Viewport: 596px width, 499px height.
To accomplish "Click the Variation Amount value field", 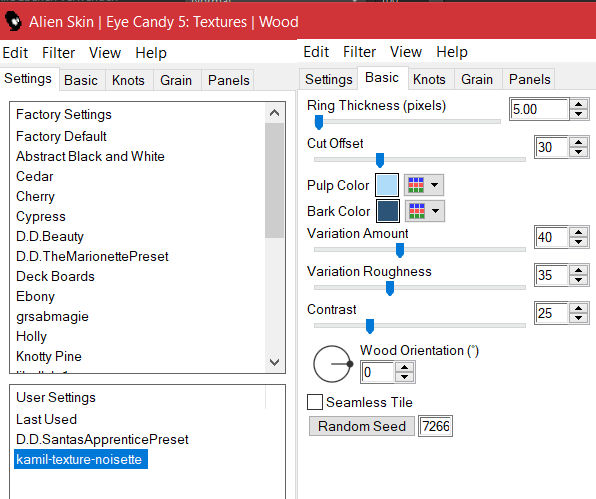I will coord(552,237).
